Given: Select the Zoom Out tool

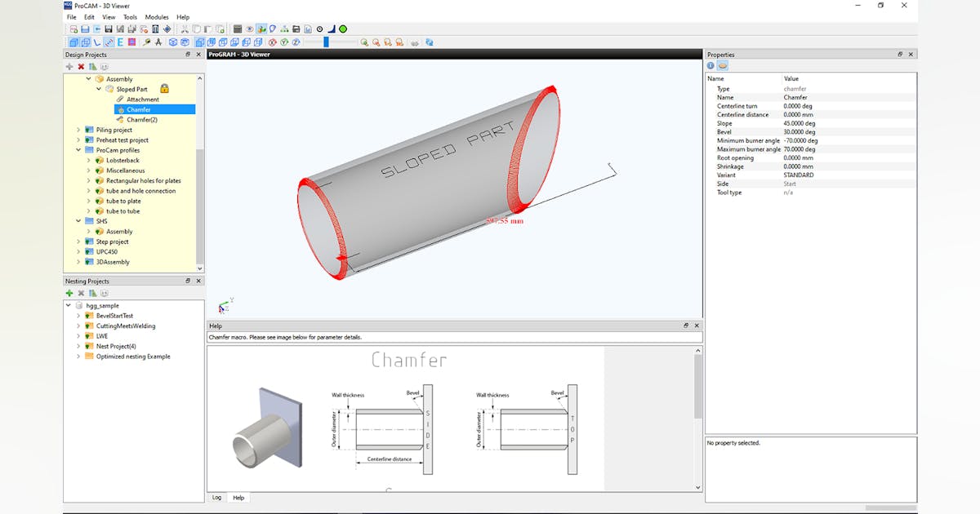Looking at the screenshot, I should (376, 42).
